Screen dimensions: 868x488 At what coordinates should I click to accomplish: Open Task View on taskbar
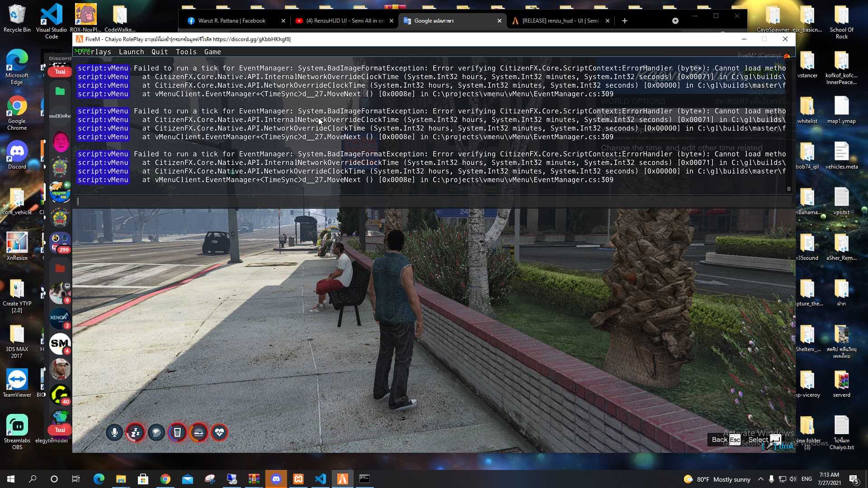[x=76, y=479]
